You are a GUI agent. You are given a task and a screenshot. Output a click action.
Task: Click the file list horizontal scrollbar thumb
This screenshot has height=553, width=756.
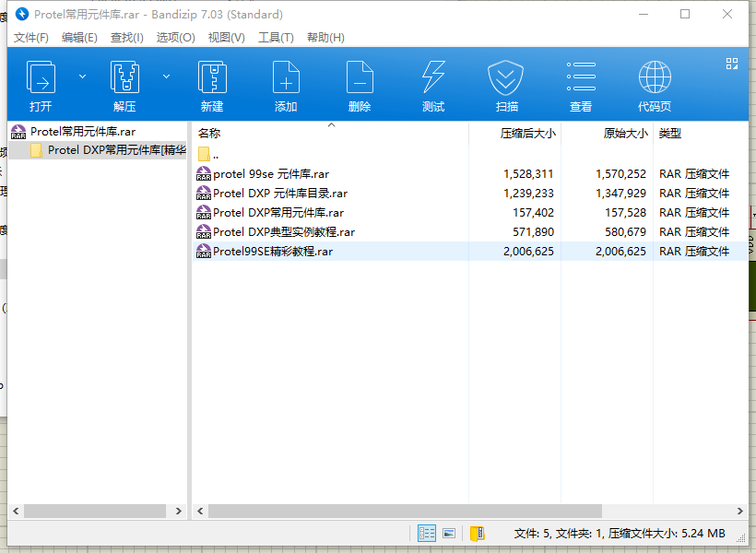click(x=405, y=511)
